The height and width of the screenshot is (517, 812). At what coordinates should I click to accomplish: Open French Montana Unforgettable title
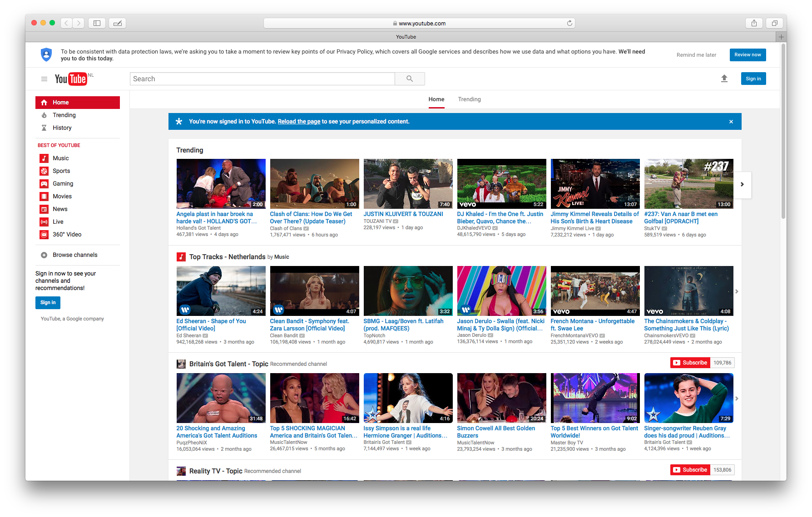593,325
